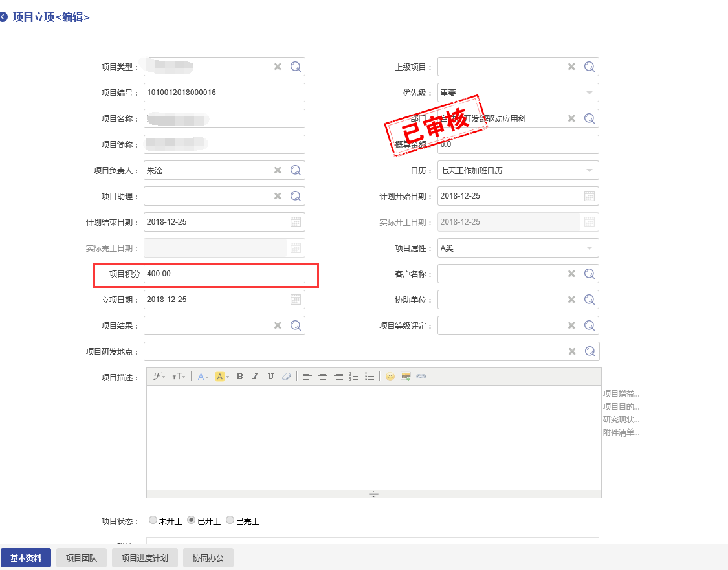Insert a hyperlink in the description editor
The image size is (728, 570).
421,377
